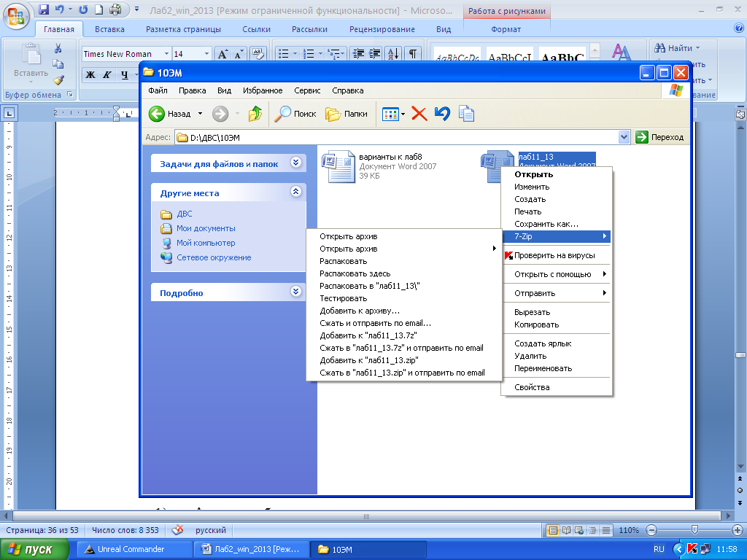Open the font name dropdown Times New Roman
The height and width of the screenshot is (560, 747).
point(166,54)
